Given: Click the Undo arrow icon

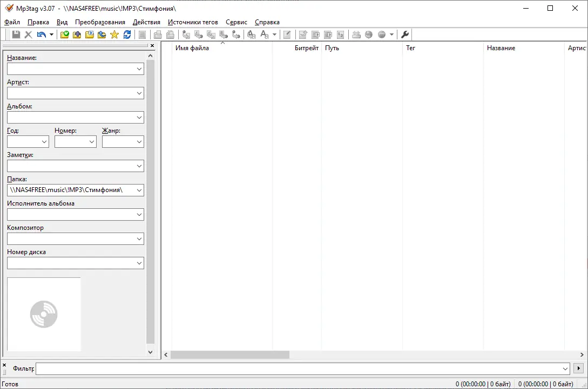Looking at the screenshot, I should [x=41, y=35].
